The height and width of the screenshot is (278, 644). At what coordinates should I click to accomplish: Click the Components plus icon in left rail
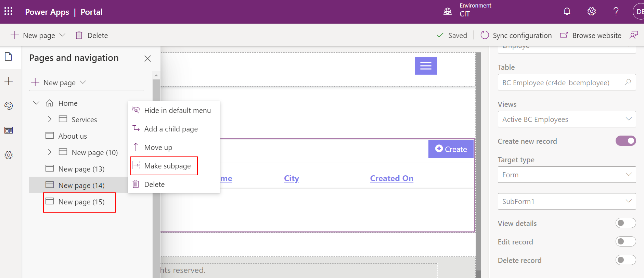tap(9, 81)
